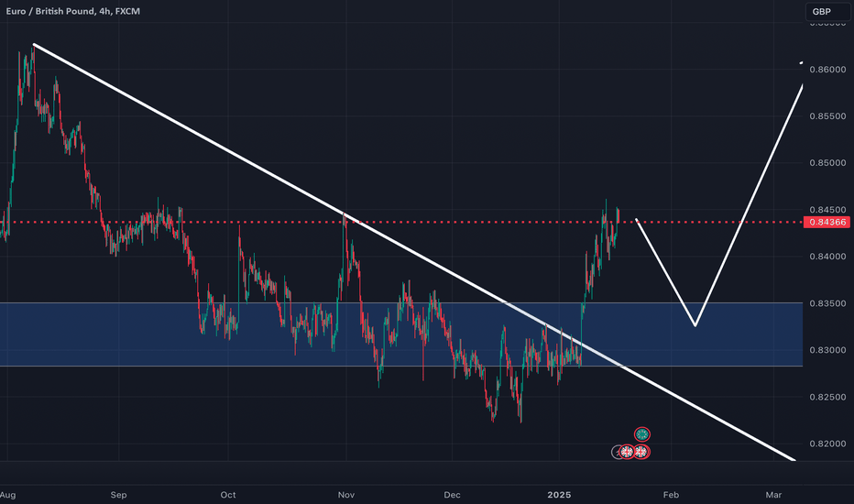
Task: Click the 0.84500 price axis label
Action: 827,210
